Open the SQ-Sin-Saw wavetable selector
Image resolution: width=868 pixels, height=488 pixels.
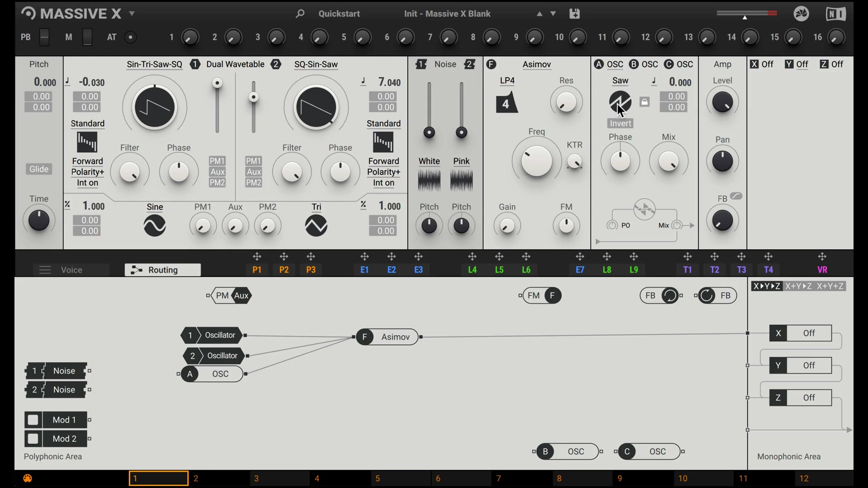click(316, 64)
